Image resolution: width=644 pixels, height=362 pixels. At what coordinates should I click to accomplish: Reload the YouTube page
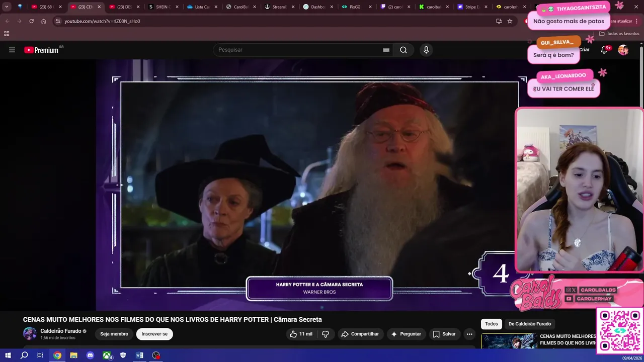[x=31, y=21]
